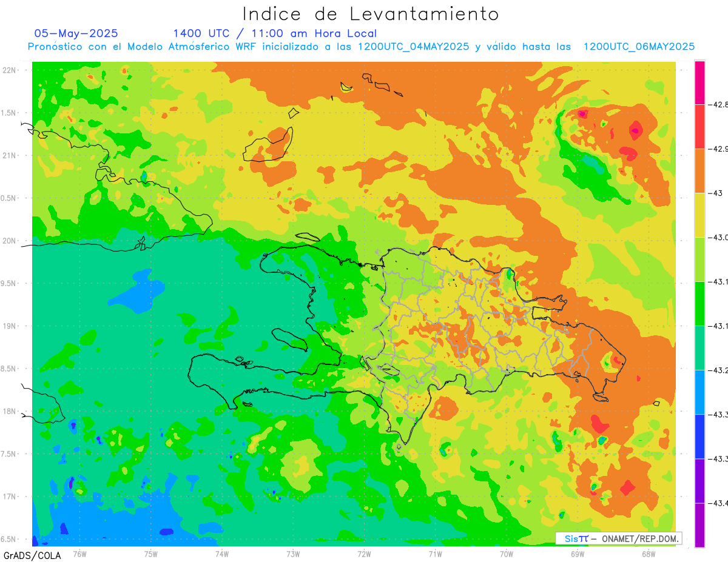Select the '21N' latitude label
Viewport: 728px width, 562px height.
click(9, 155)
